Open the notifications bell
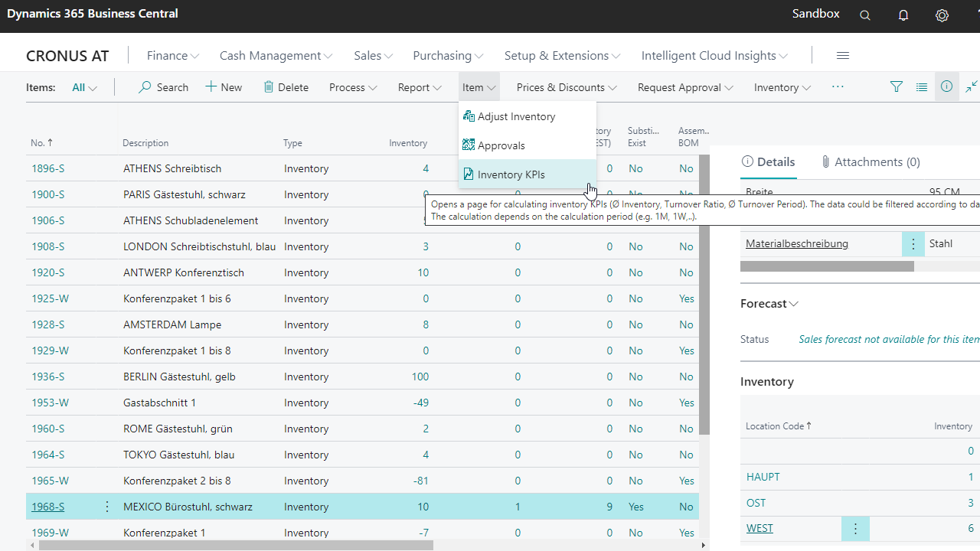The height and width of the screenshot is (551, 980). pos(903,15)
